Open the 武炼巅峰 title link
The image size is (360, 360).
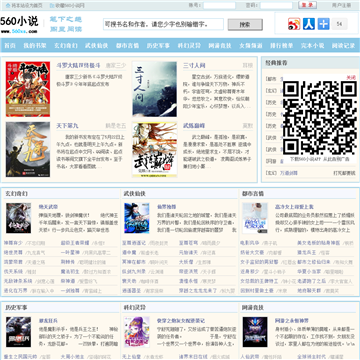[x=194, y=126]
